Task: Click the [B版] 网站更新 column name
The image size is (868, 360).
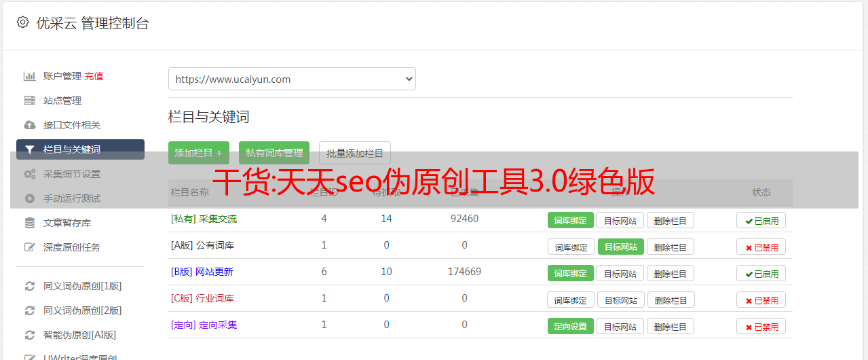Action: [202, 272]
